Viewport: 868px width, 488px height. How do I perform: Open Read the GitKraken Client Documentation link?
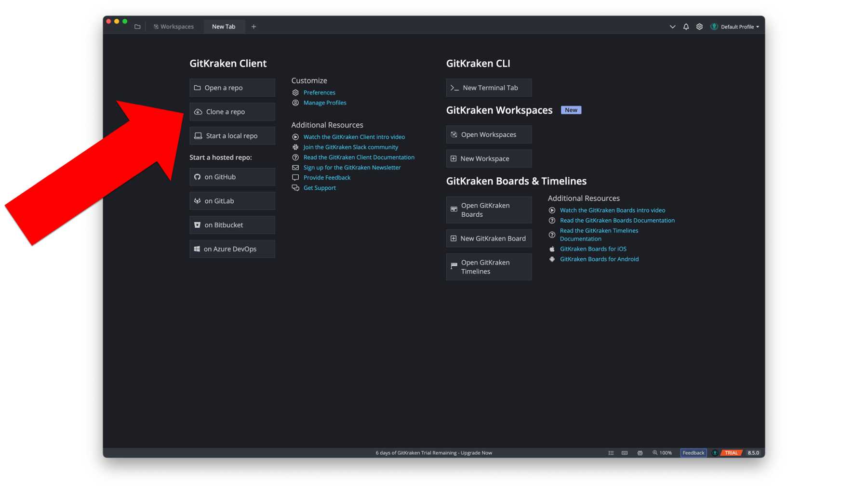[359, 158]
